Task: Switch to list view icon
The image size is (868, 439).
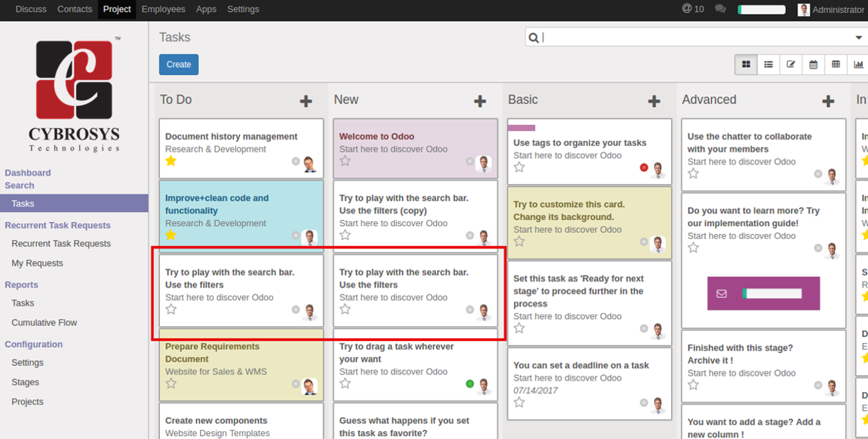Action: [x=769, y=65]
